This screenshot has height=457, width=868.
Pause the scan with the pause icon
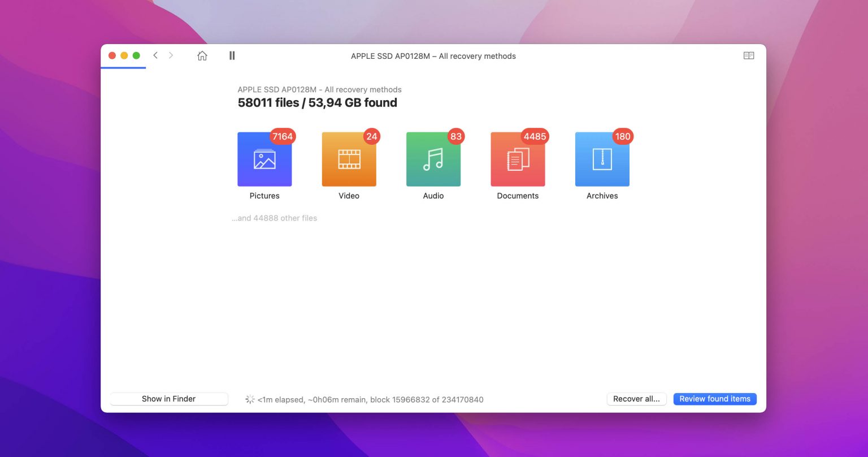(x=232, y=55)
